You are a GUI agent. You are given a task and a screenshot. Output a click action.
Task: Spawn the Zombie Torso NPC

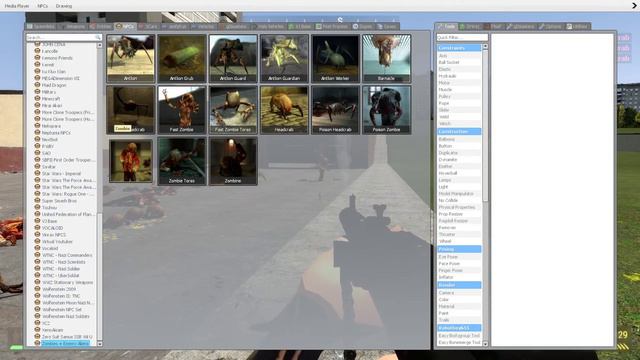182,161
